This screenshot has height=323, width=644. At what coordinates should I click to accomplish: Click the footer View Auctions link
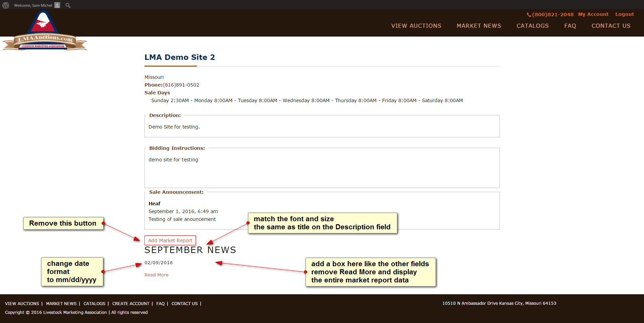coord(22,304)
